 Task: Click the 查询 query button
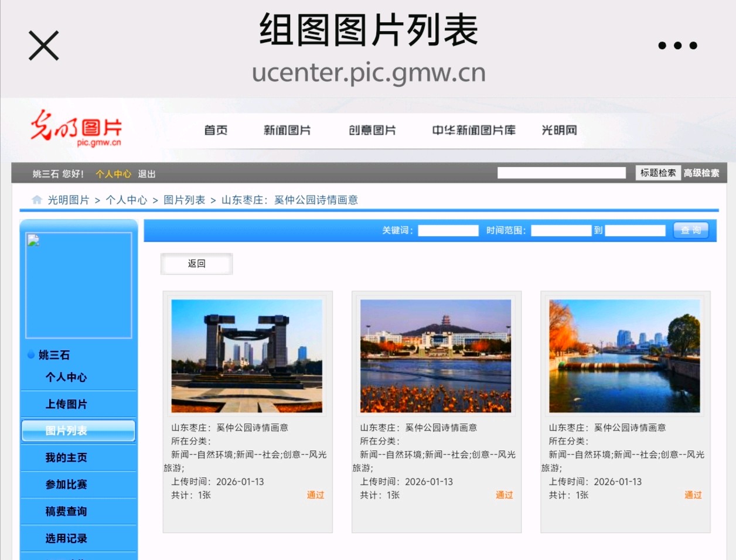point(691,231)
